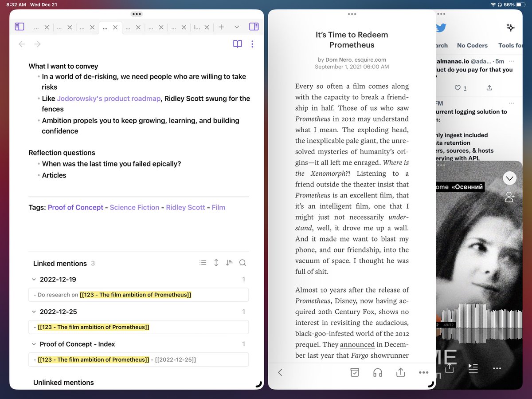532x399 pixels.
Task: Select the Obsidian tab labeled 'i...'
Action: point(197,28)
